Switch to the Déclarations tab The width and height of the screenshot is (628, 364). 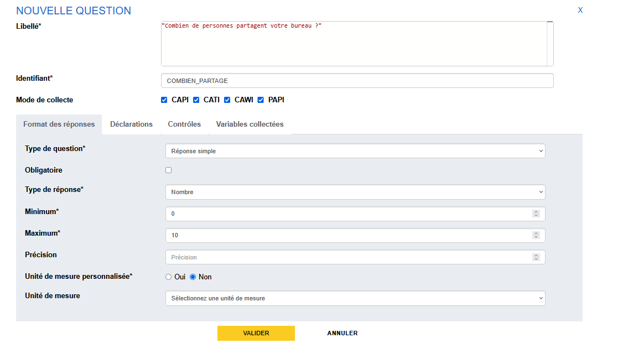click(x=131, y=124)
